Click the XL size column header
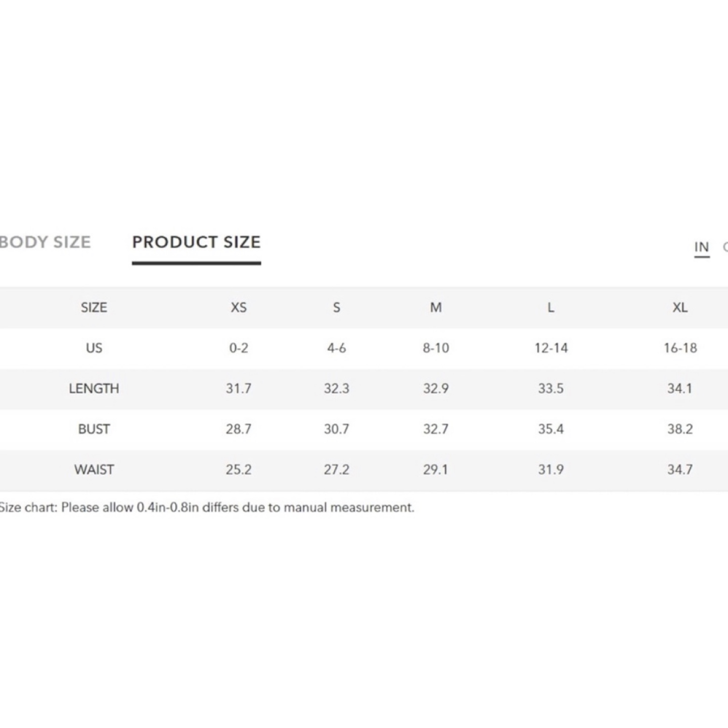The width and height of the screenshot is (728, 728). click(680, 307)
